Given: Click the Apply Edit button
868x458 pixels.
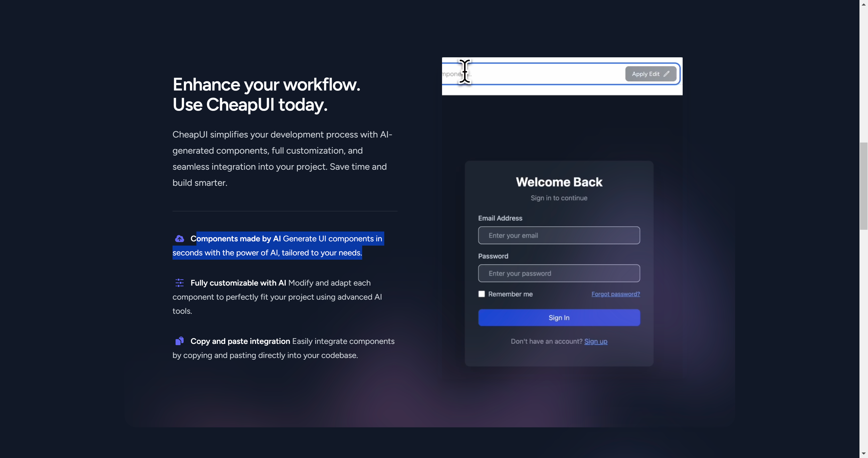Looking at the screenshot, I should 651,74.
